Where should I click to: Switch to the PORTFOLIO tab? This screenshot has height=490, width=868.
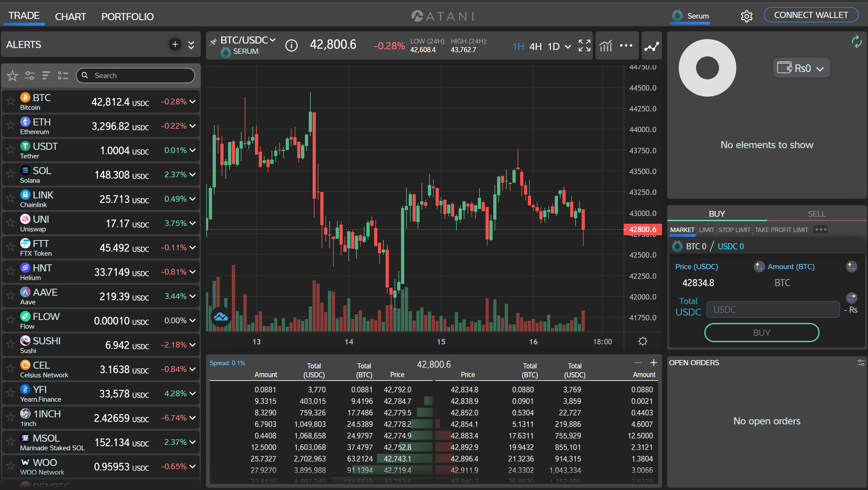coord(127,17)
